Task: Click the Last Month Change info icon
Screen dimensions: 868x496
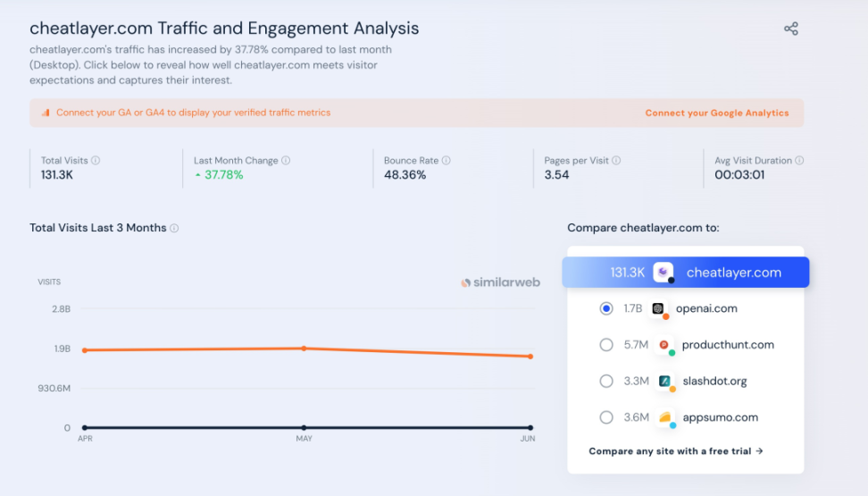Action: pyautogui.click(x=286, y=161)
